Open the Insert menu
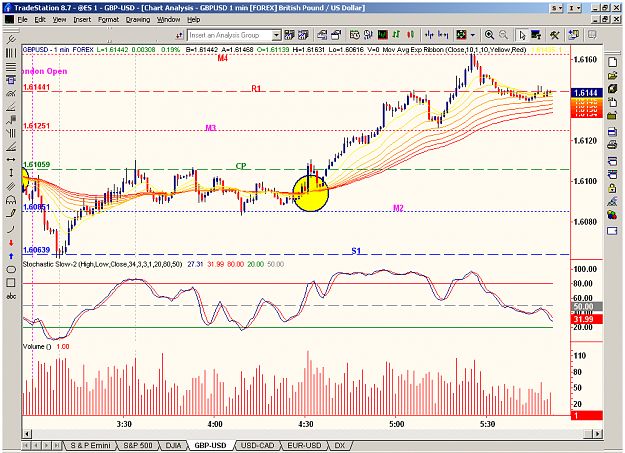625x453 pixels. [82, 20]
